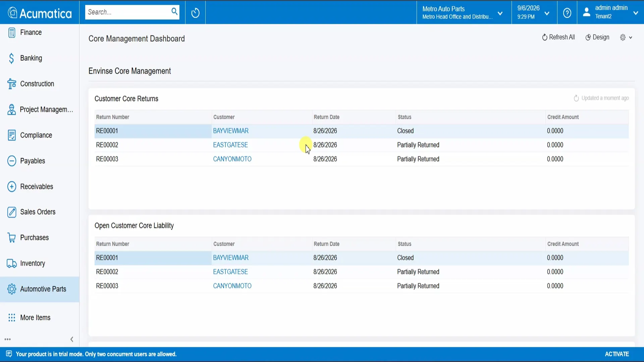Screen dimensions: 644x362
Task: Open the Automotive Parts workspace
Action: pos(40,289)
